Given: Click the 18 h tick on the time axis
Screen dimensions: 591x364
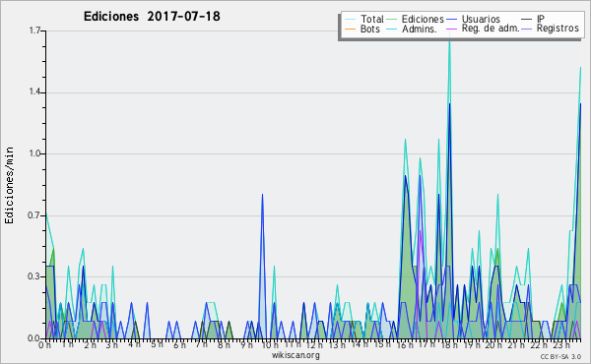Looking at the screenshot, I should (x=449, y=345).
